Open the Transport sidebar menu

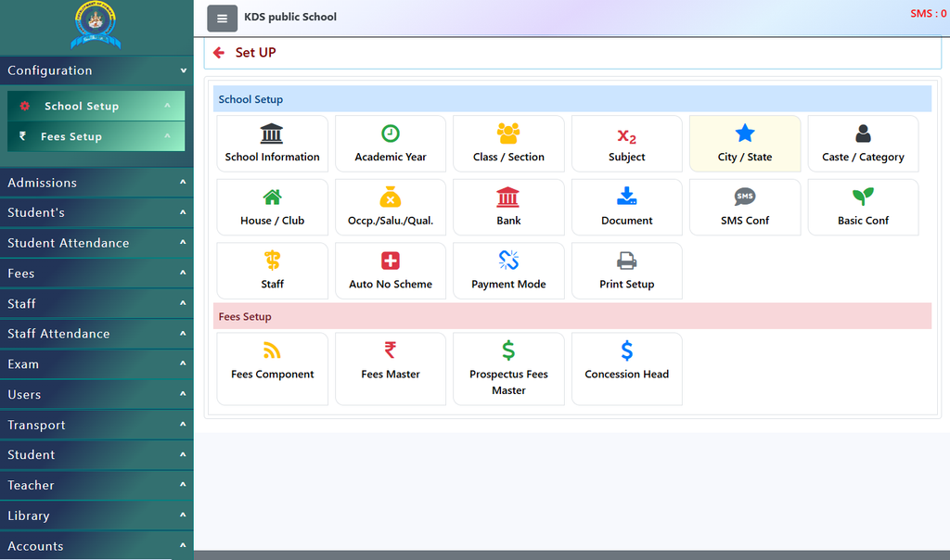96,425
